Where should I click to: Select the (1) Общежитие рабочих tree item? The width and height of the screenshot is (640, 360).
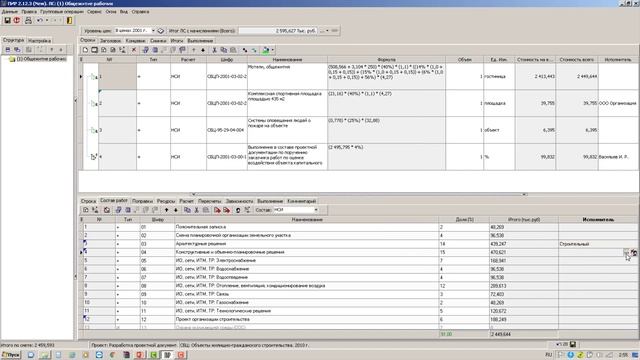pyautogui.click(x=41, y=59)
